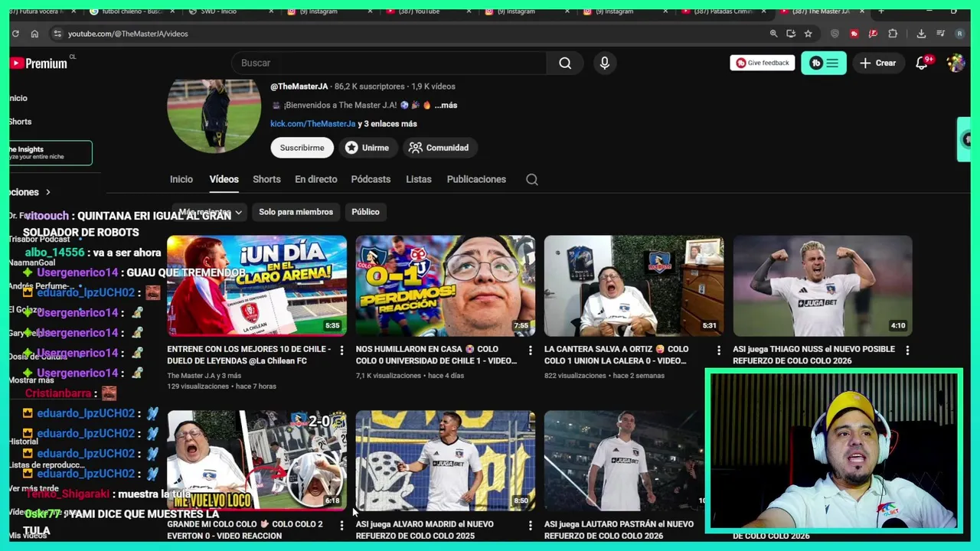Reload the page in browser
Image resolution: width=980 pixels, height=551 pixels.
tap(15, 34)
